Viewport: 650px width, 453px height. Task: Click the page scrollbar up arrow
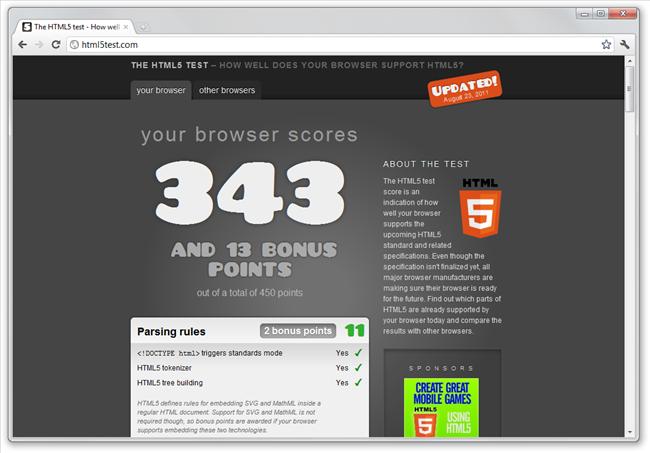click(x=630, y=61)
